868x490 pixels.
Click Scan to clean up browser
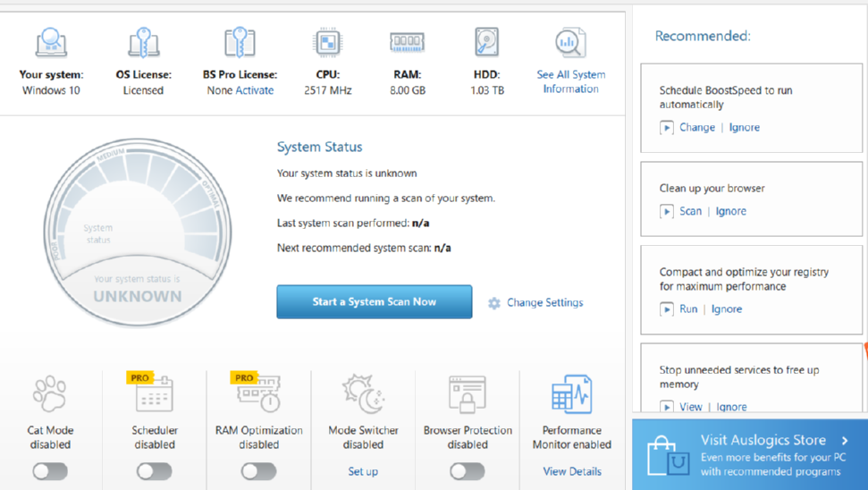[x=690, y=211]
